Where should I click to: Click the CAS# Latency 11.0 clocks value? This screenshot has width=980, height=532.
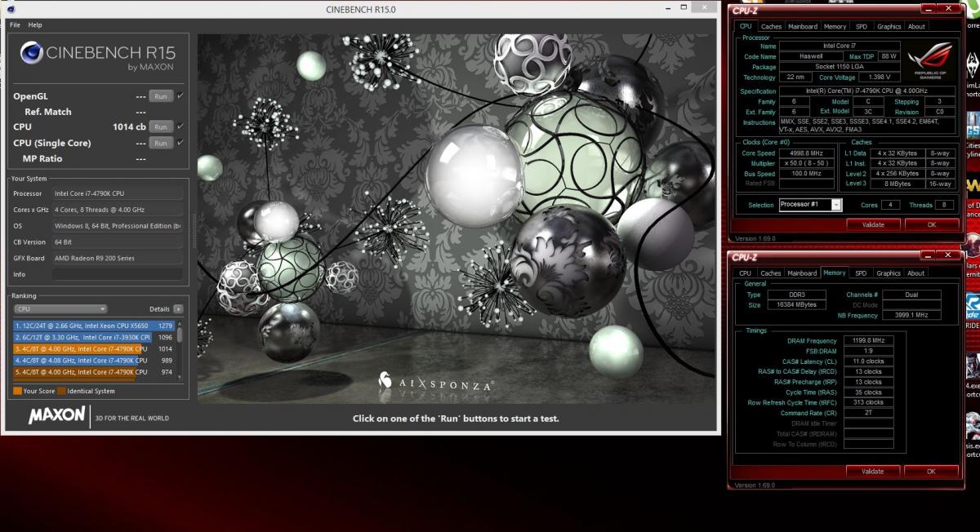[867, 361]
